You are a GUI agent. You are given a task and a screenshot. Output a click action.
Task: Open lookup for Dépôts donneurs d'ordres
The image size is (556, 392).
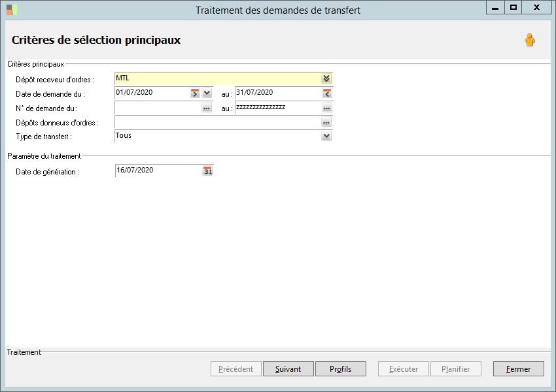click(326, 123)
